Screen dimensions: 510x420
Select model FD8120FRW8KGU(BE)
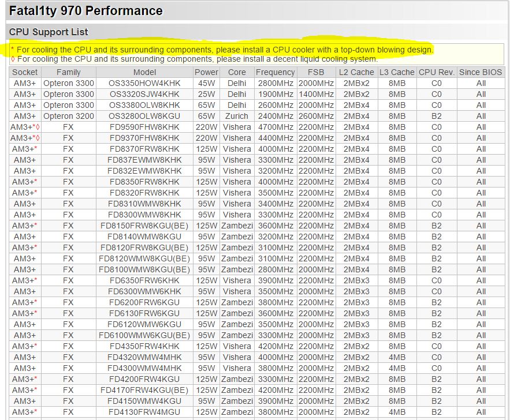(144, 247)
